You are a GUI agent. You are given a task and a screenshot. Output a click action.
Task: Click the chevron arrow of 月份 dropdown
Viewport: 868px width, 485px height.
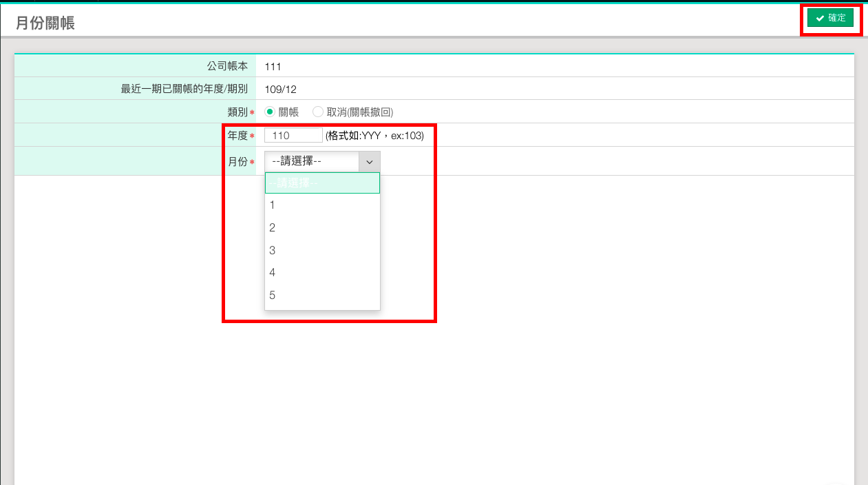coord(370,162)
